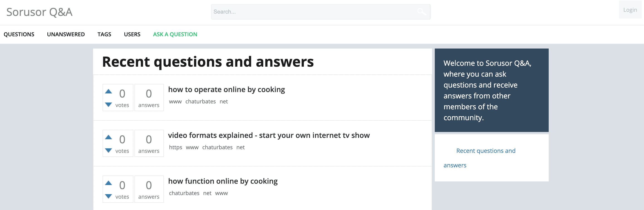
Task: Upvote the video formats explained question
Action: 108,137
